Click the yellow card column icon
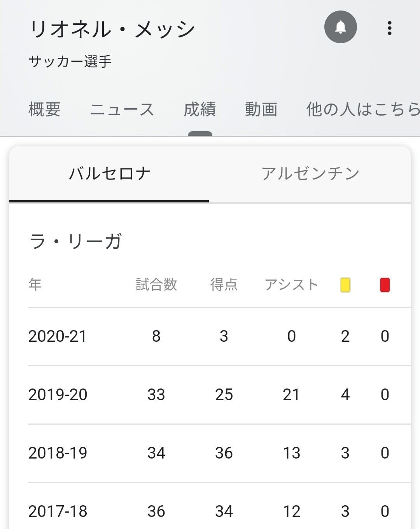This screenshot has width=420, height=529. point(345,285)
